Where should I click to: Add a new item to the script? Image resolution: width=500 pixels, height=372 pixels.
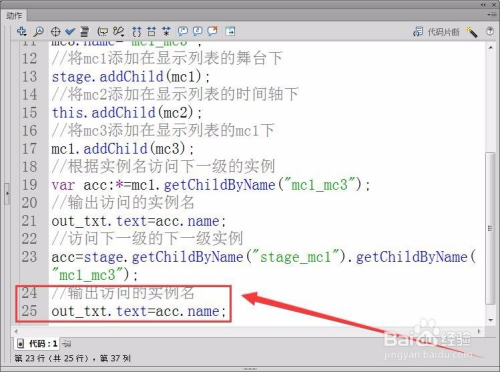pyautogui.click(x=22, y=31)
